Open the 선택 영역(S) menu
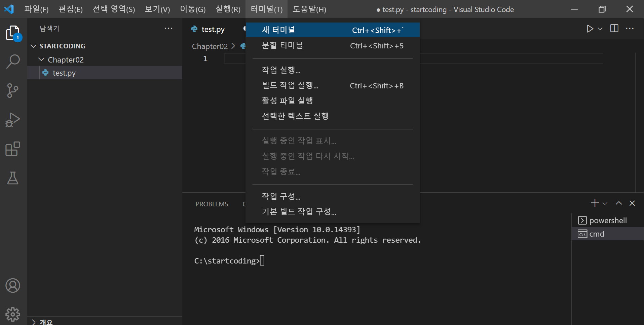This screenshot has height=325, width=644. (x=114, y=9)
